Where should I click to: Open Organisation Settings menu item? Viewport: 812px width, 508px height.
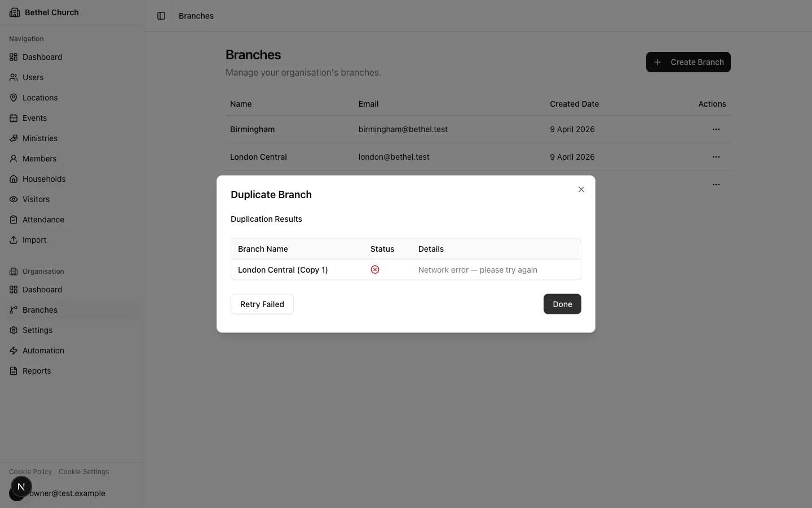(72, 330)
